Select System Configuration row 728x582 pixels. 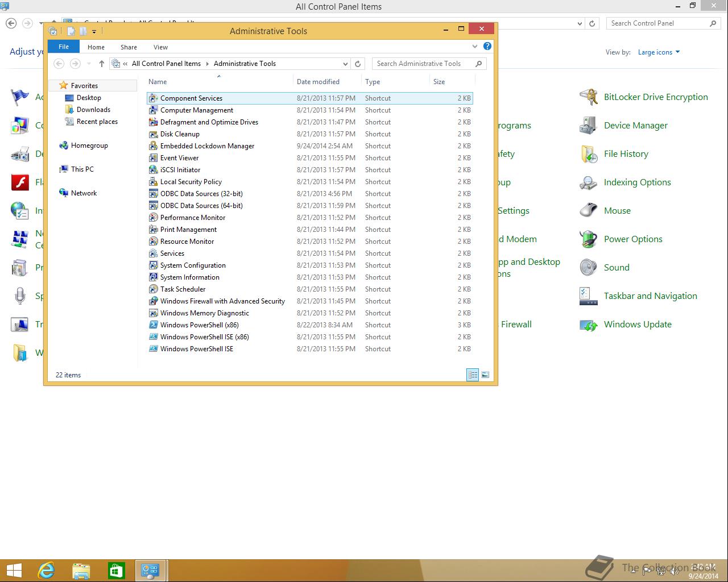pyautogui.click(x=310, y=265)
